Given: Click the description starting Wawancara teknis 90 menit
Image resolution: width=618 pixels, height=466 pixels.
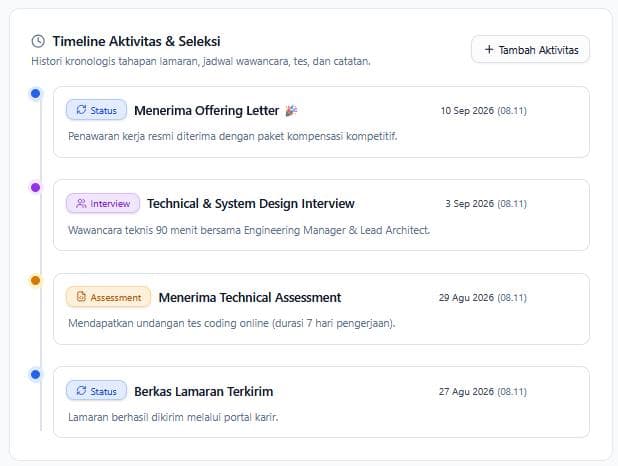Looking at the screenshot, I should pos(249,230).
